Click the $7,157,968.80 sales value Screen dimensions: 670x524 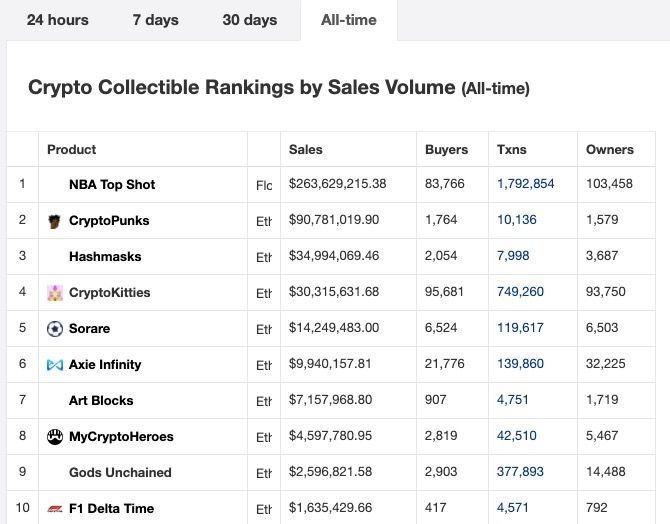click(x=330, y=400)
